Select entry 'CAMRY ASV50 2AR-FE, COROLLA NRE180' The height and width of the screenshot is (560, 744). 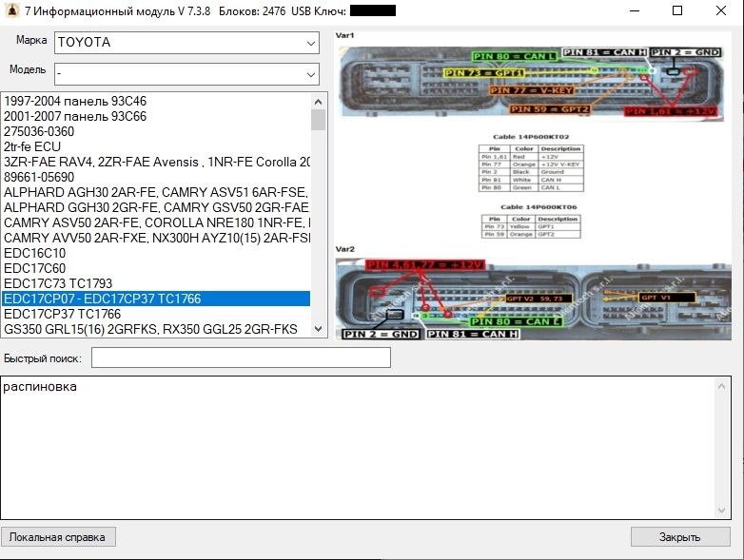point(156,222)
